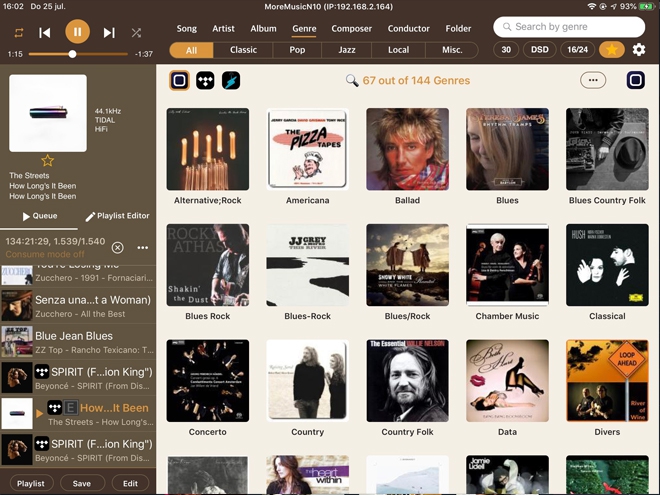Toggle the DSD filter button
The height and width of the screenshot is (495, 660).
[540, 50]
